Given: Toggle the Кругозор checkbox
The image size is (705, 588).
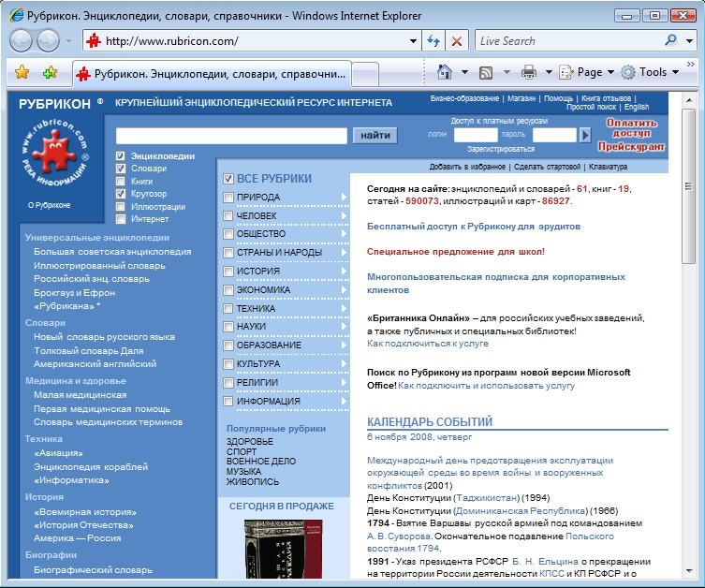Looking at the screenshot, I should pyautogui.click(x=120, y=194).
